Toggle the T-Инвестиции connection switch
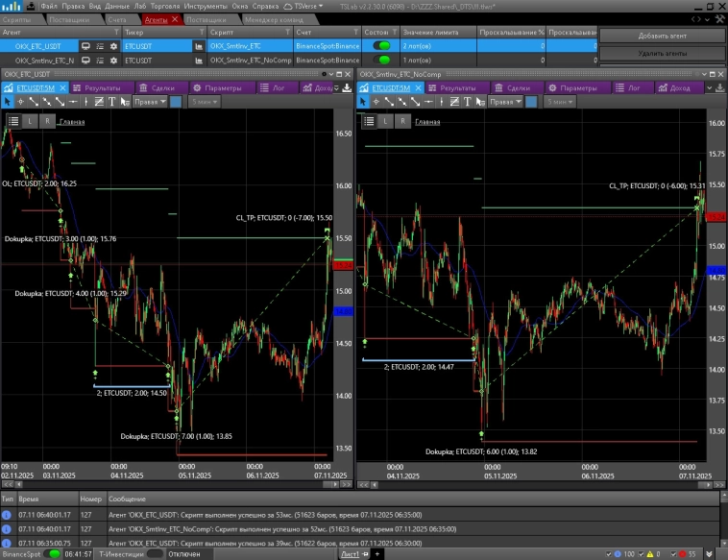The height and width of the screenshot is (560, 728). pyautogui.click(x=155, y=554)
